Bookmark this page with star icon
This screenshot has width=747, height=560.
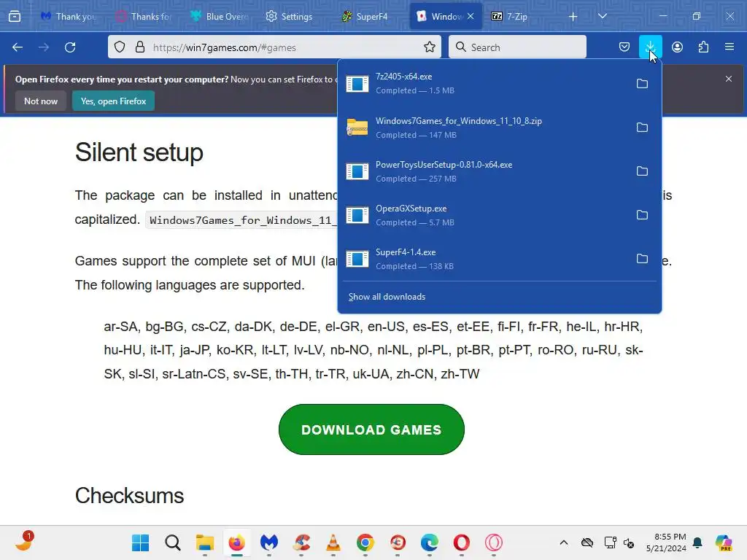click(x=429, y=47)
